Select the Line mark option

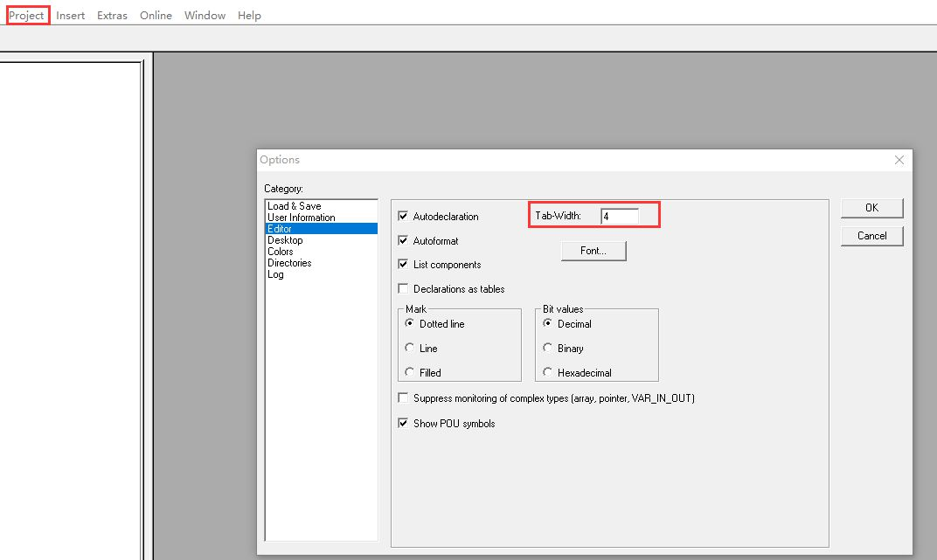(409, 348)
